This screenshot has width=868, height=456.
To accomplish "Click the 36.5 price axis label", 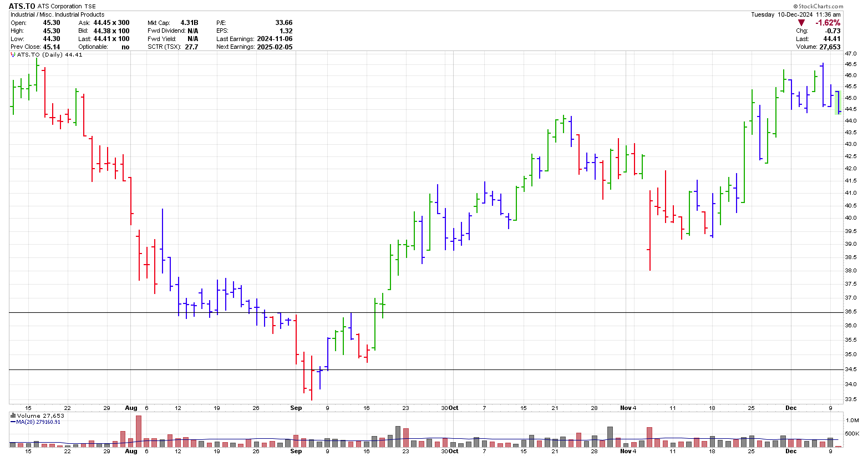I will [x=850, y=312].
